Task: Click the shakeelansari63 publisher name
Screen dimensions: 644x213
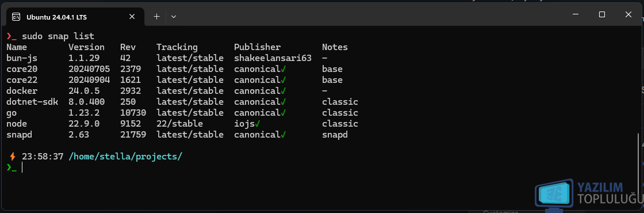Action: click(273, 58)
